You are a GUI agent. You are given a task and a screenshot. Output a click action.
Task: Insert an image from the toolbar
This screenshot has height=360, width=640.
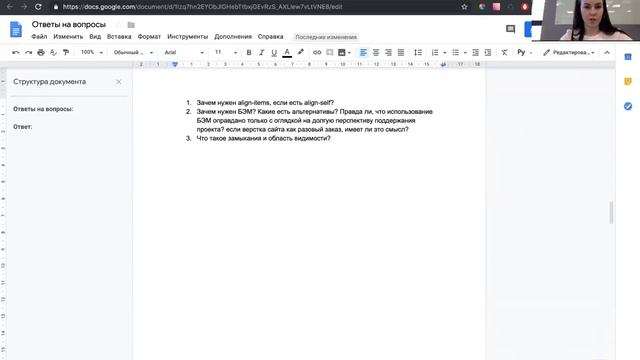point(342,52)
